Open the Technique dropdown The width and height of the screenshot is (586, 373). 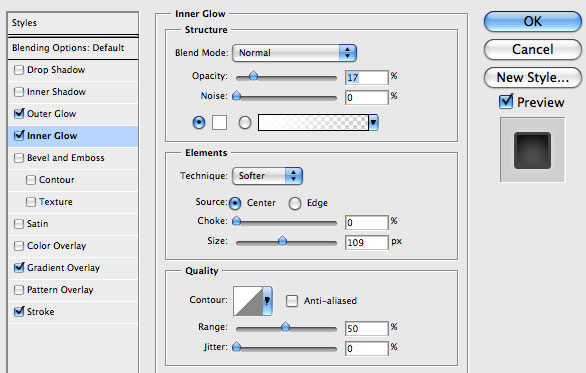tap(267, 176)
